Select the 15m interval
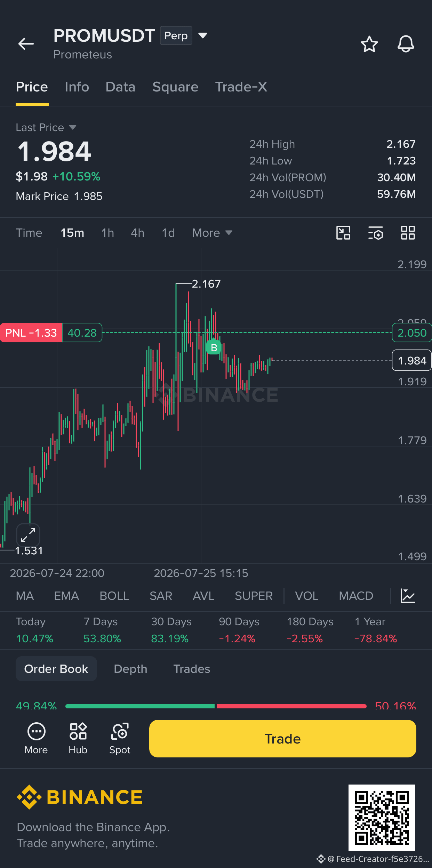432x868 pixels. (x=72, y=233)
